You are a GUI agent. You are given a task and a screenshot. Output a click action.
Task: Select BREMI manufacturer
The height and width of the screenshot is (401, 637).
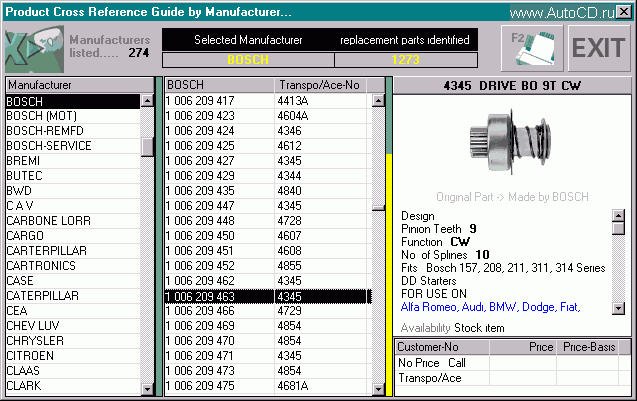click(73, 161)
